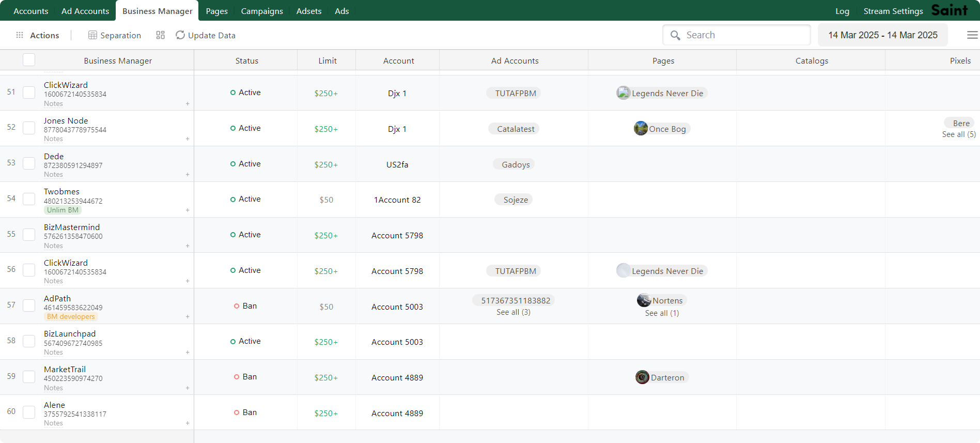The image size is (980, 443).
Task: Open the Log link
Action: click(x=842, y=11)
